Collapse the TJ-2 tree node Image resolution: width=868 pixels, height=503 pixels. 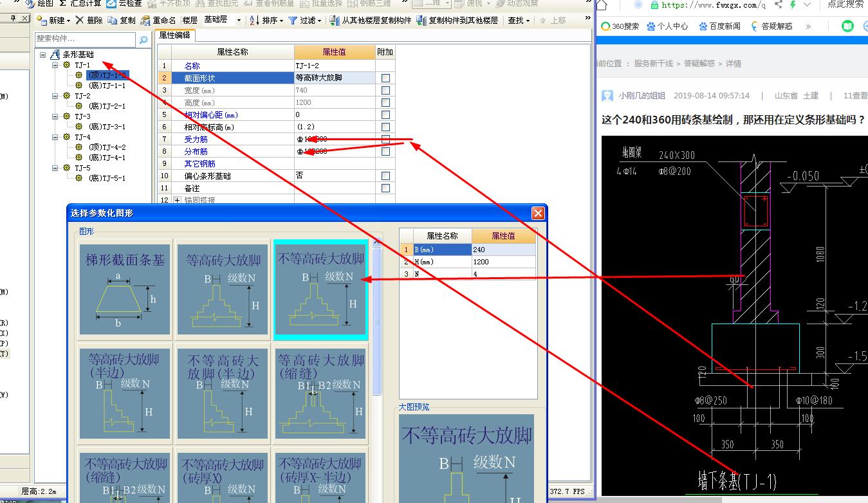(x=55, y=96)
